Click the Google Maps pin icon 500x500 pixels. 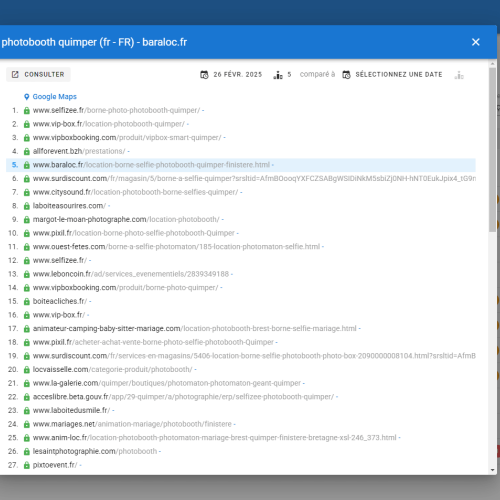(27, 97)
